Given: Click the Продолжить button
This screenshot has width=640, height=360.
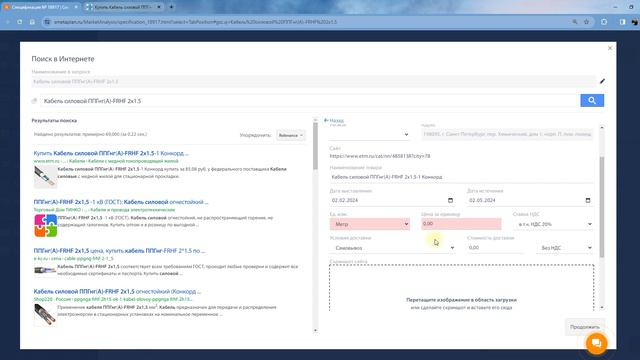Looking at the screenshot, I should tap(584, 327).
